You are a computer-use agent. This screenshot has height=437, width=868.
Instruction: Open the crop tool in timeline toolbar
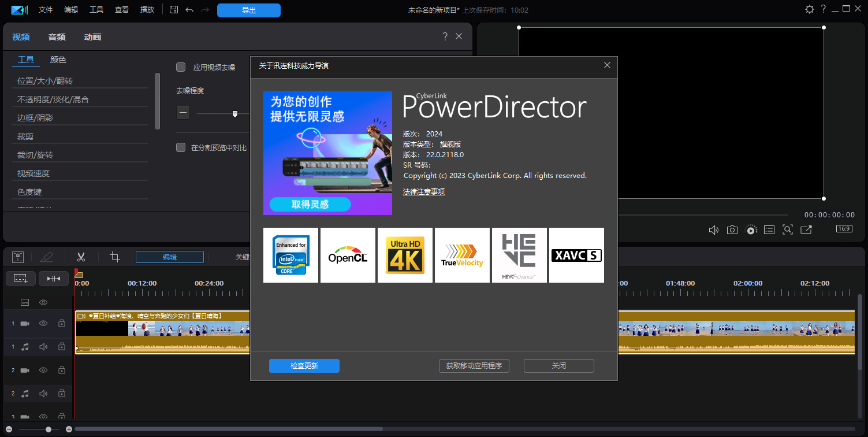point(115,257)
